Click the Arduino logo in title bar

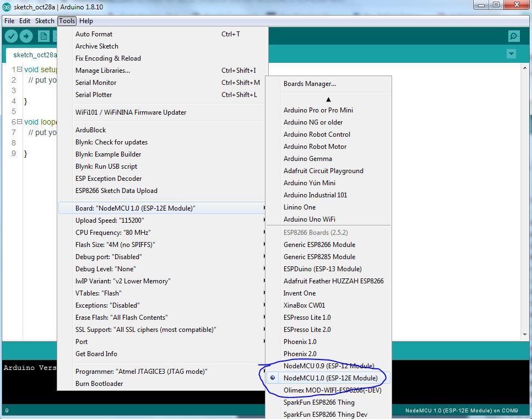[x=7, y=7]
